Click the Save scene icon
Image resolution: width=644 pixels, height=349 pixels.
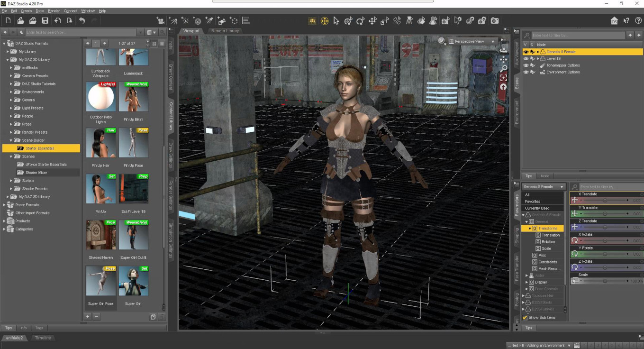[x=45, y=20]
